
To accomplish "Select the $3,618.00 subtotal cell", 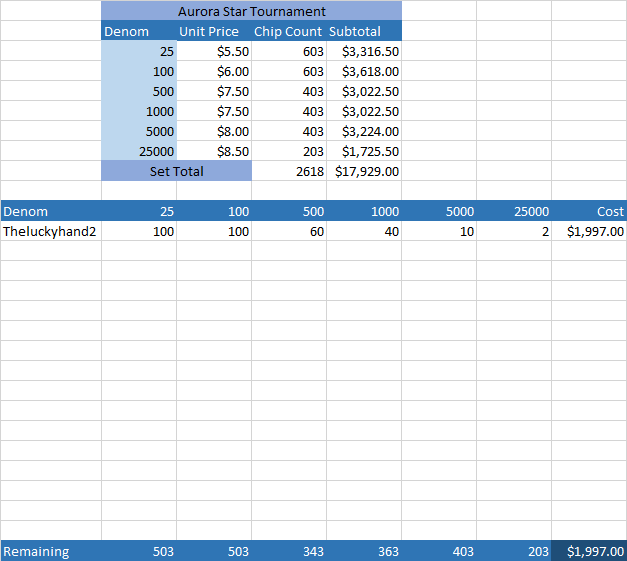I will [363, 71].
